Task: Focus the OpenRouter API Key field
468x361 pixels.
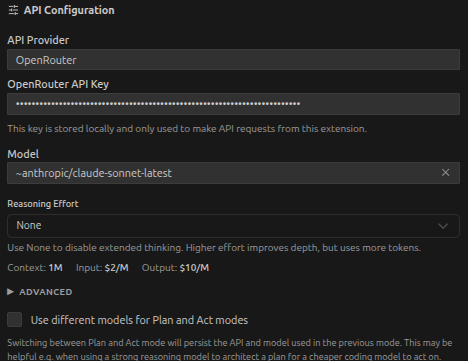Action: click(233, 104)
